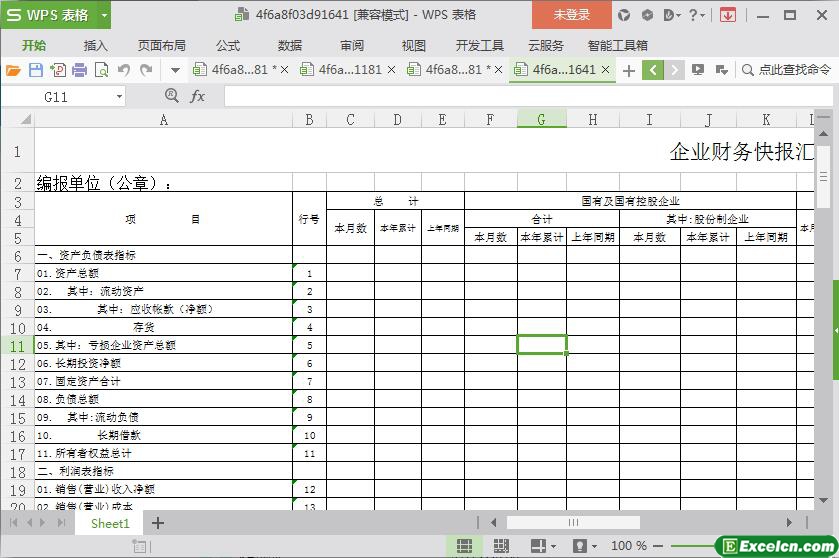Open the insert function fx button

(x=197, y=96)
